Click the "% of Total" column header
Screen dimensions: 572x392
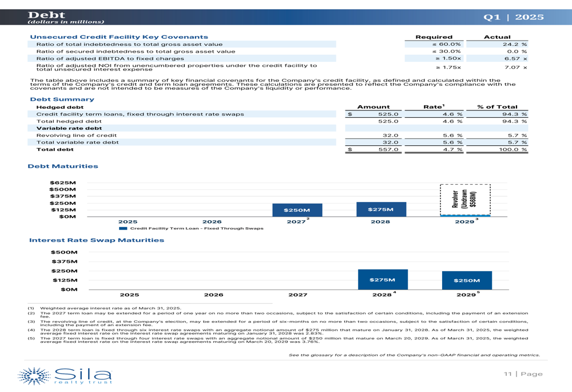[497, 107]
